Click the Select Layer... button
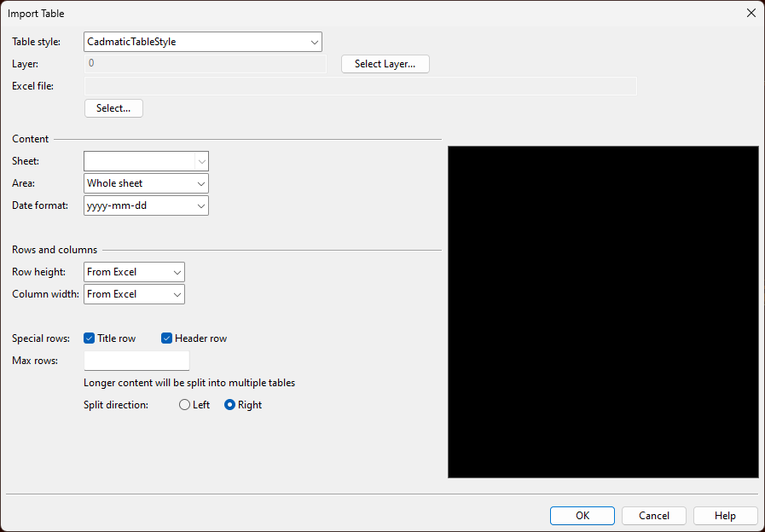 385,64
